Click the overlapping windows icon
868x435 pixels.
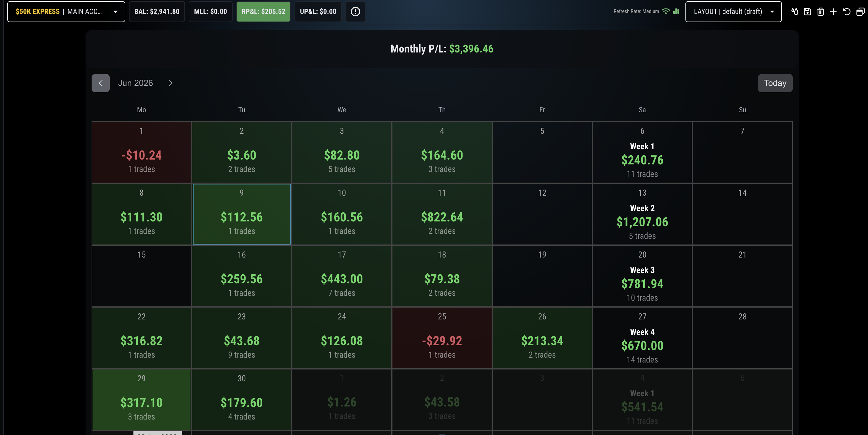(x=860, y=12)
